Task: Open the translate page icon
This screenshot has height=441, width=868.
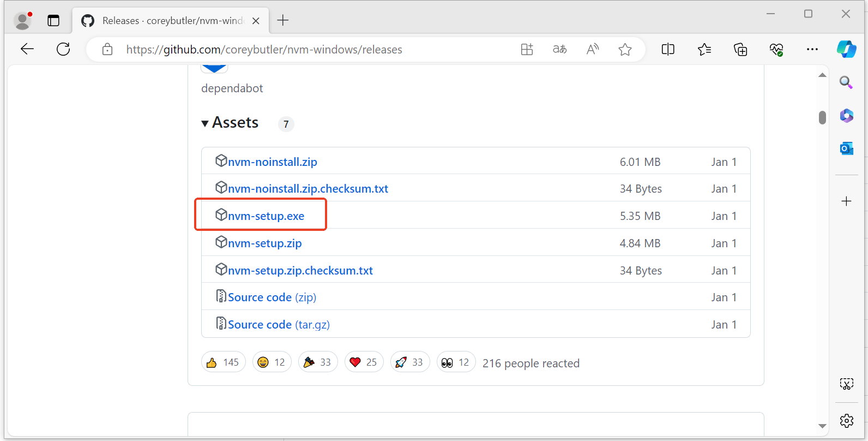Action: [559, 50]
